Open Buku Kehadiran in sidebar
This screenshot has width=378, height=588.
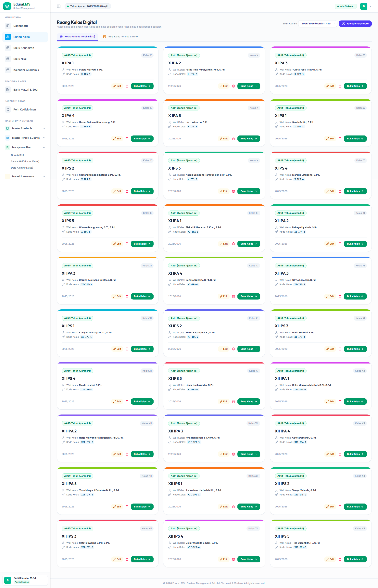25,48
